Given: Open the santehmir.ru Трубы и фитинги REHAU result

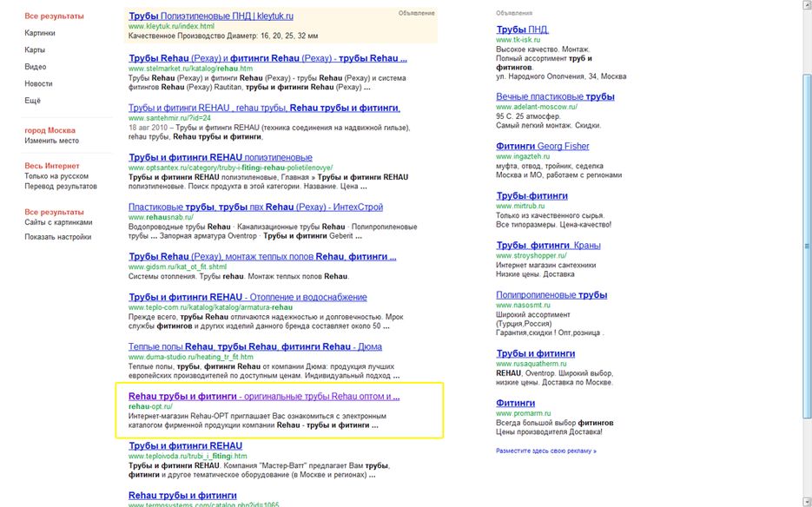Looking at the screenshot, I should coord(264,108).
